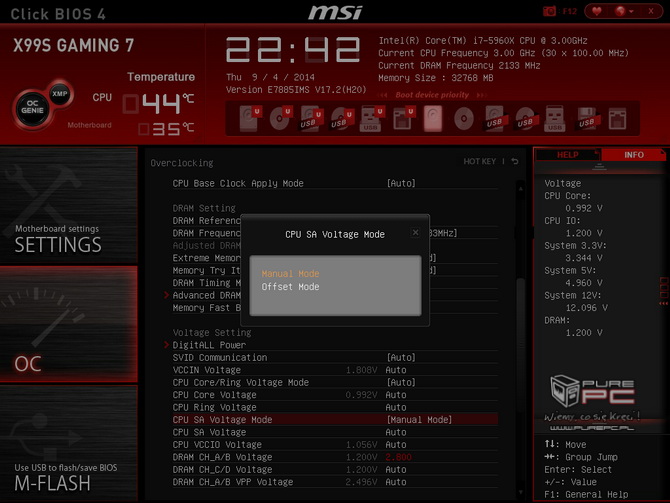
Task: Expand the Advanced DRAM submenu arrow
Action: [167, 295]
